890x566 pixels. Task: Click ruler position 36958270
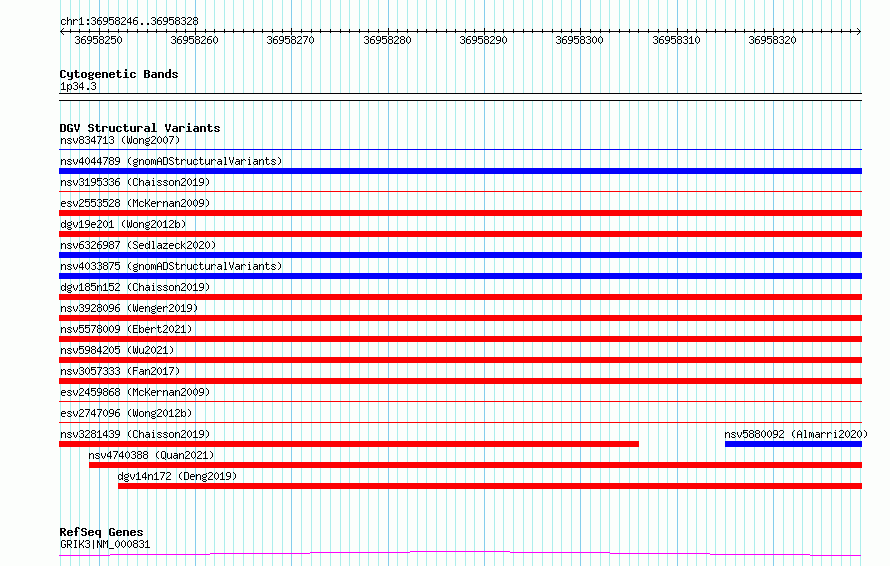tap(290, 40)
